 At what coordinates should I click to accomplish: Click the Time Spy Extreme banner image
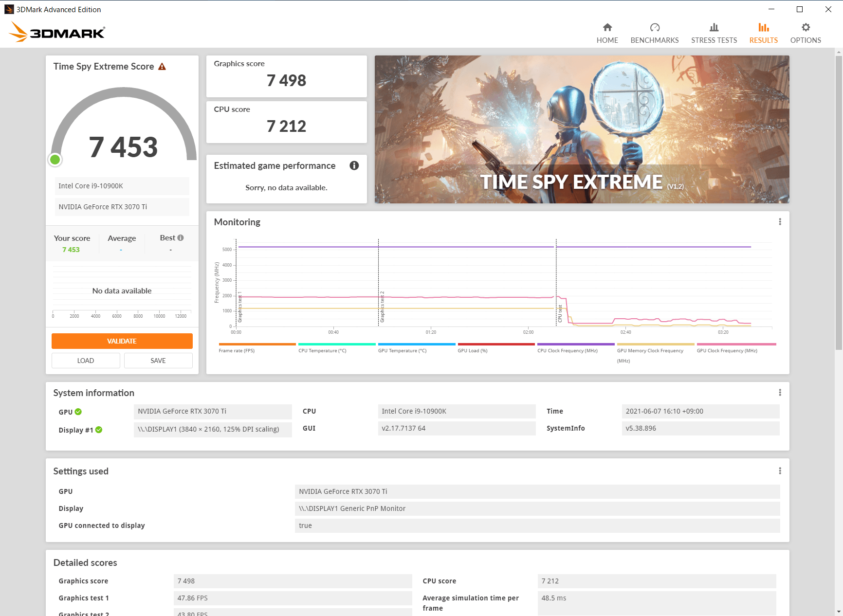tap(582, 129)
